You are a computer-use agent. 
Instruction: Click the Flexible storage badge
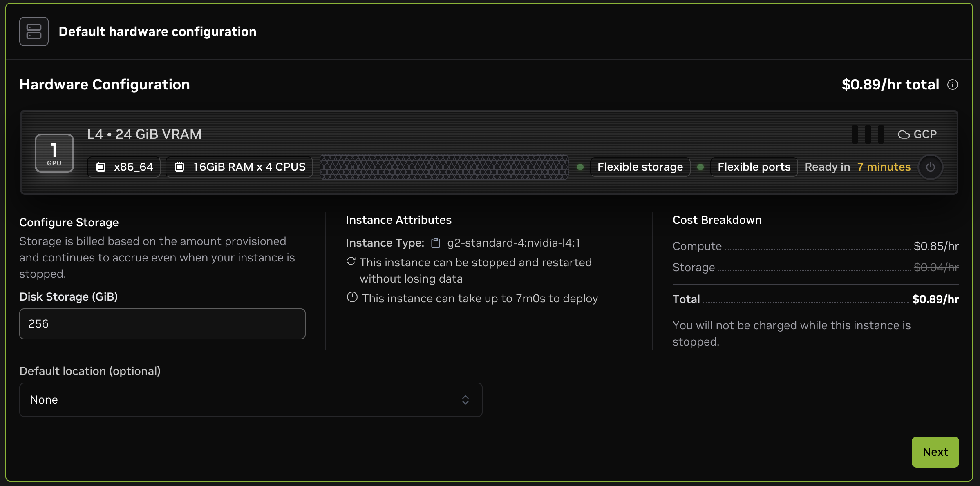[x=640, y=167]
